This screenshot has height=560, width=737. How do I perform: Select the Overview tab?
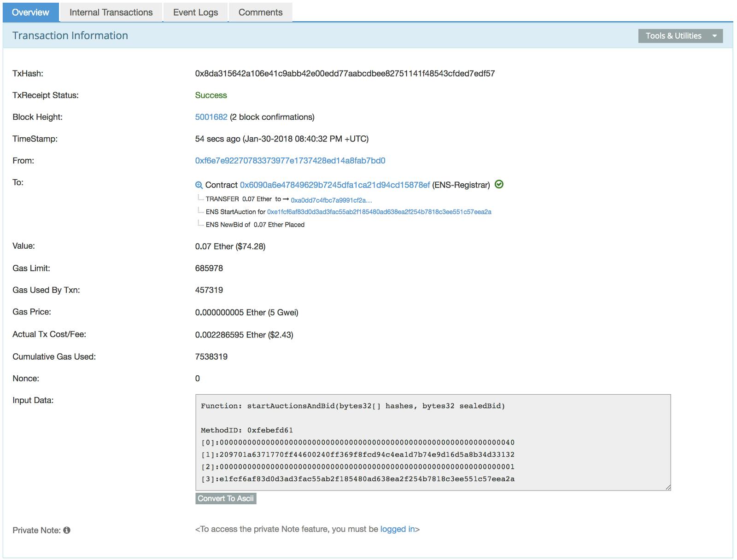(x=29, y=12)
